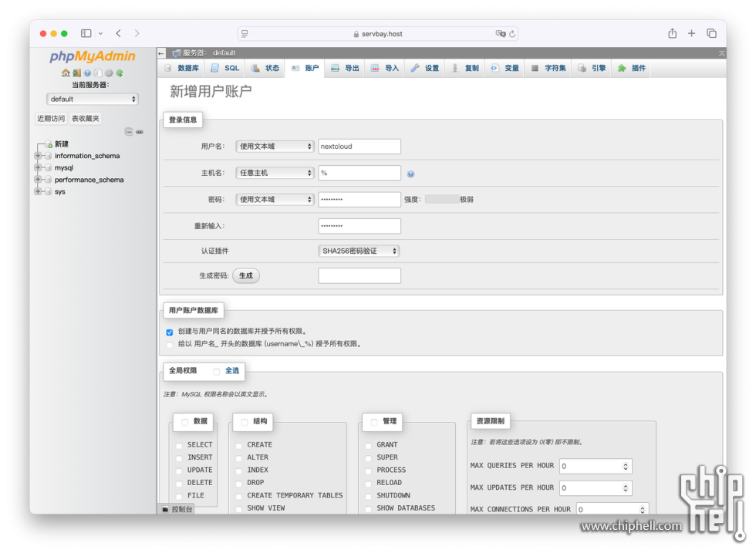Expand the performance_schema database node
This screenshot has height=553, width=756.
[38, 180]
